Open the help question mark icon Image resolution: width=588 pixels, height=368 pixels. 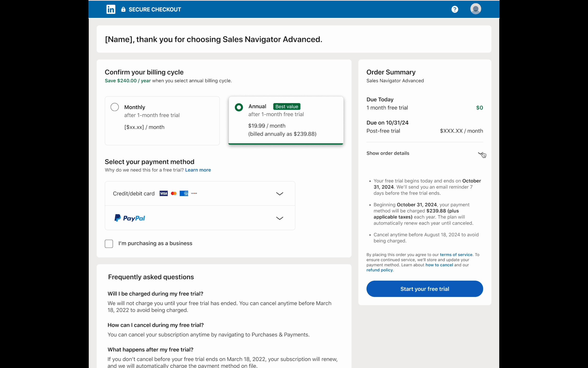coord(455,9)
